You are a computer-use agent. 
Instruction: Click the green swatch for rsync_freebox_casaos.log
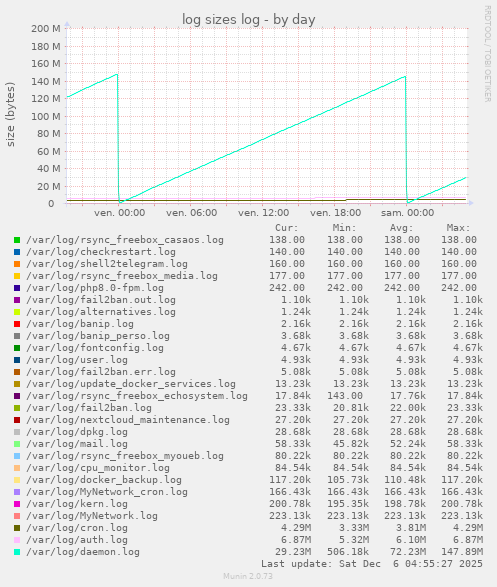17,240
